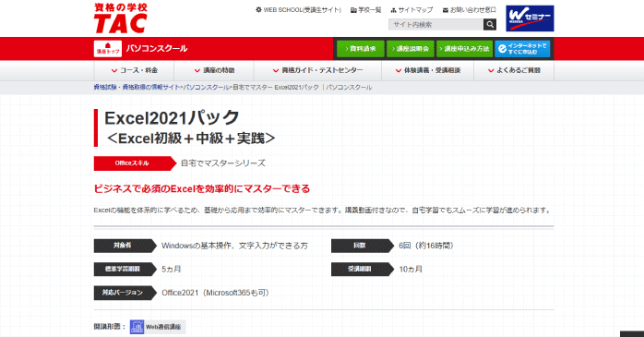Click the 回数 label tag
The height and width of the screenshot is (337, 644).
[363, 246]
